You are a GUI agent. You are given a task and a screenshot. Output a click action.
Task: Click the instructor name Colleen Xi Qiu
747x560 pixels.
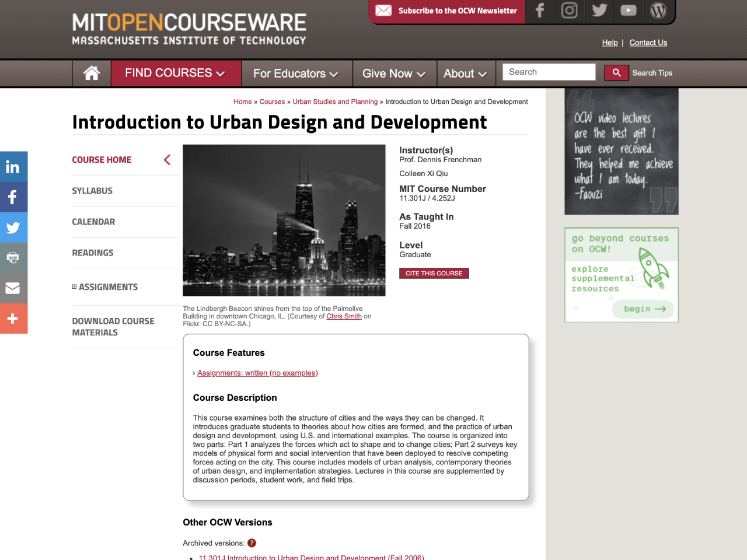click(x=424, y=174)
